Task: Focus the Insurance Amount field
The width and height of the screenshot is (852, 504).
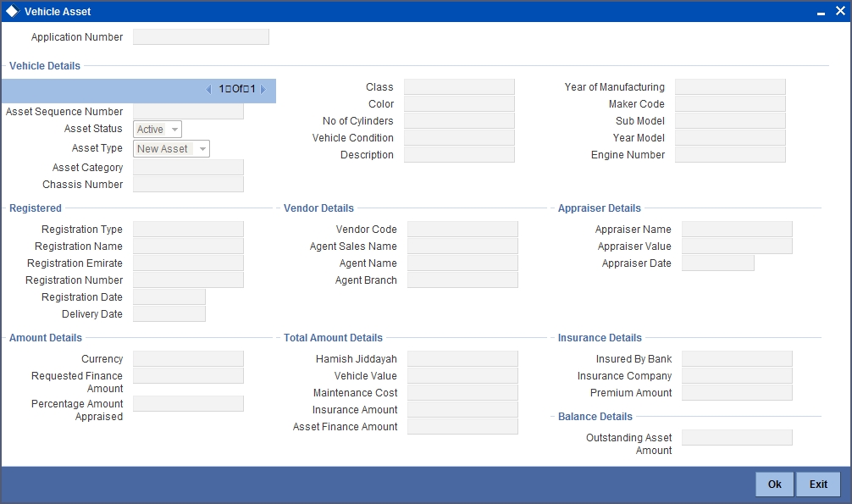Action: (462, 409)
